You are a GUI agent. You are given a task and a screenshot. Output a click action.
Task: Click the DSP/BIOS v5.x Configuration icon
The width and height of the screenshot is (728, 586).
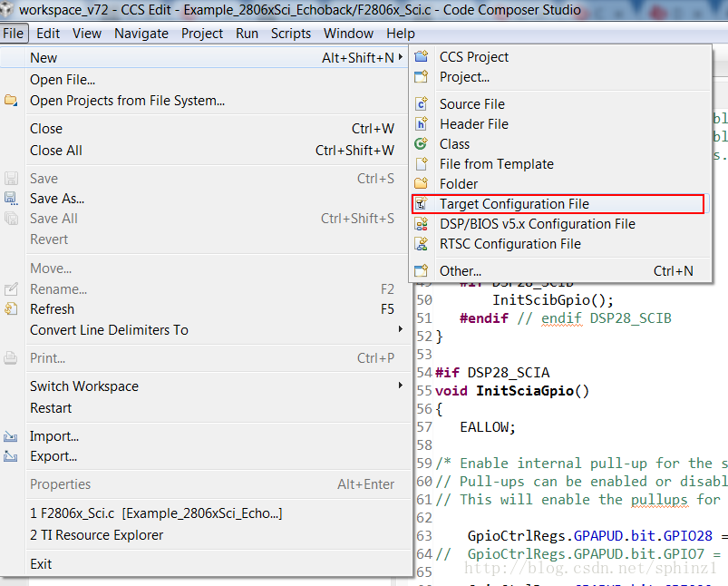click(421, 223)
